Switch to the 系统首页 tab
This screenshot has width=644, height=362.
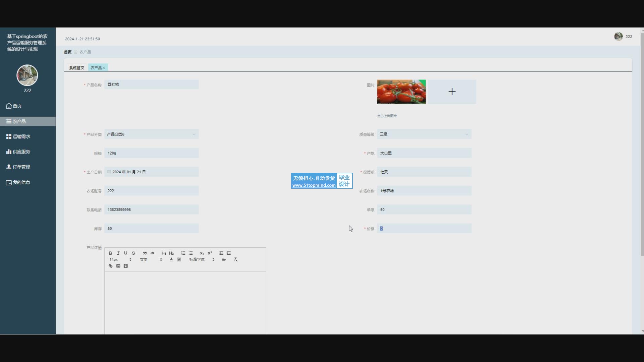pos(76,68)
